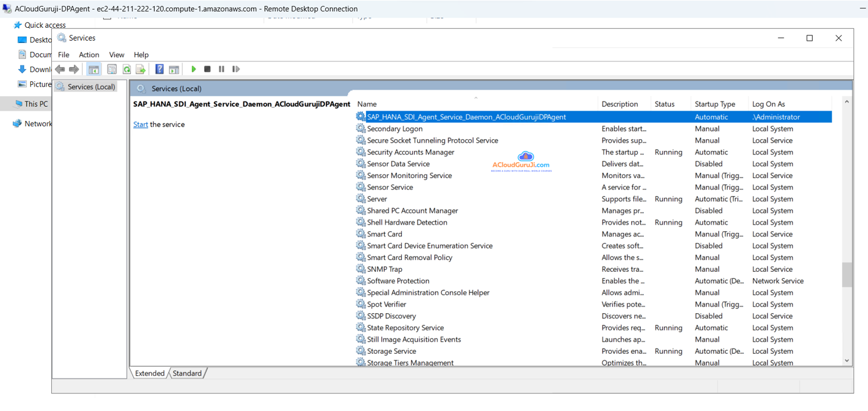Toggle Show/Hide Console Tree toolbar button

(94, 70)
